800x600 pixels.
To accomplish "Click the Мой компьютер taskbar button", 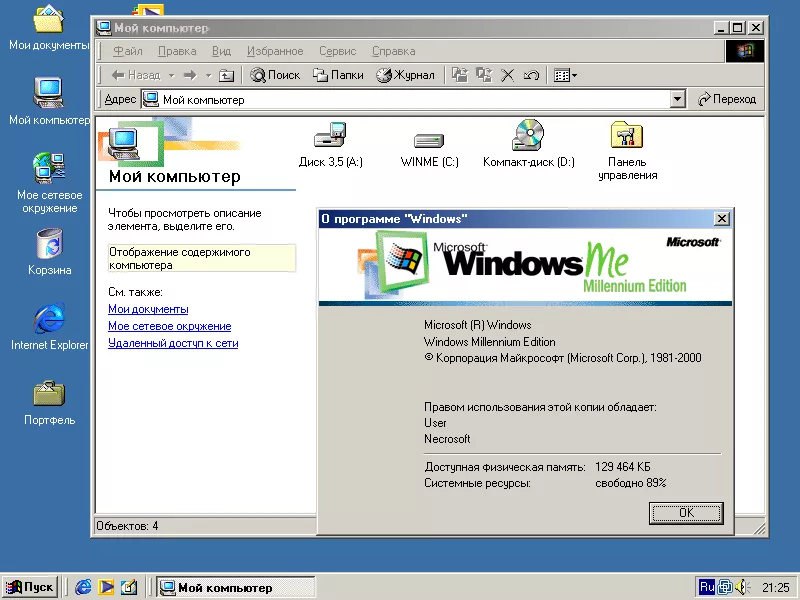I will 235,588.
